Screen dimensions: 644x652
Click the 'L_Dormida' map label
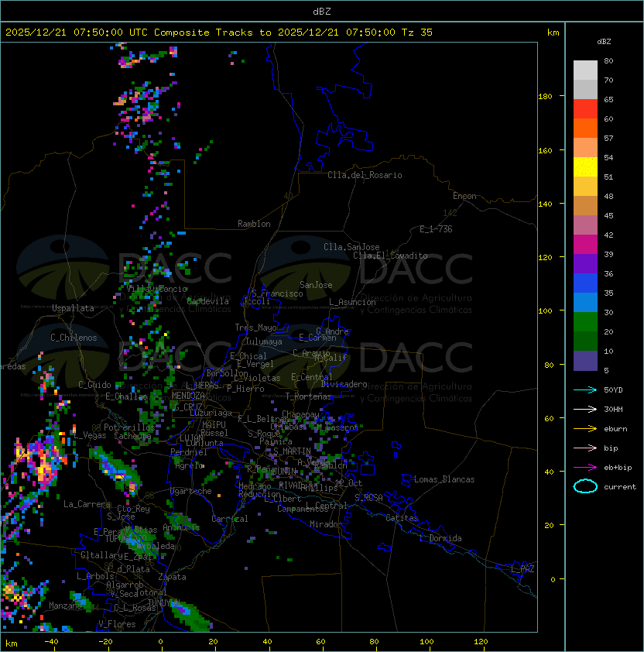coord(440,538)
